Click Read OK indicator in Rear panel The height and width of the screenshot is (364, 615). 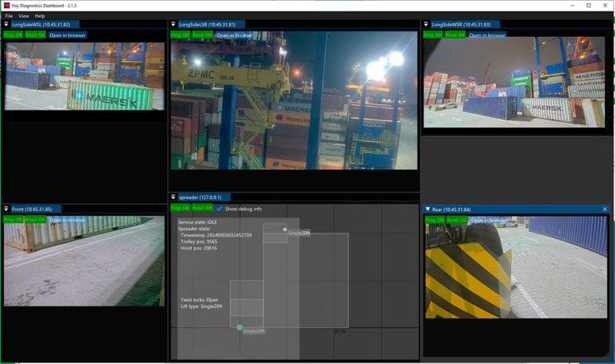(x=457, y=220)
